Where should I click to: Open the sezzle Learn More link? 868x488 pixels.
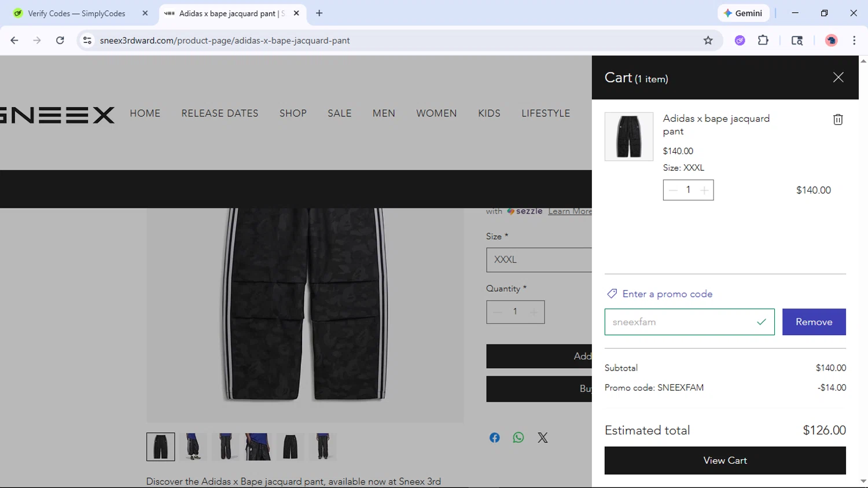[x=570, y=211]
